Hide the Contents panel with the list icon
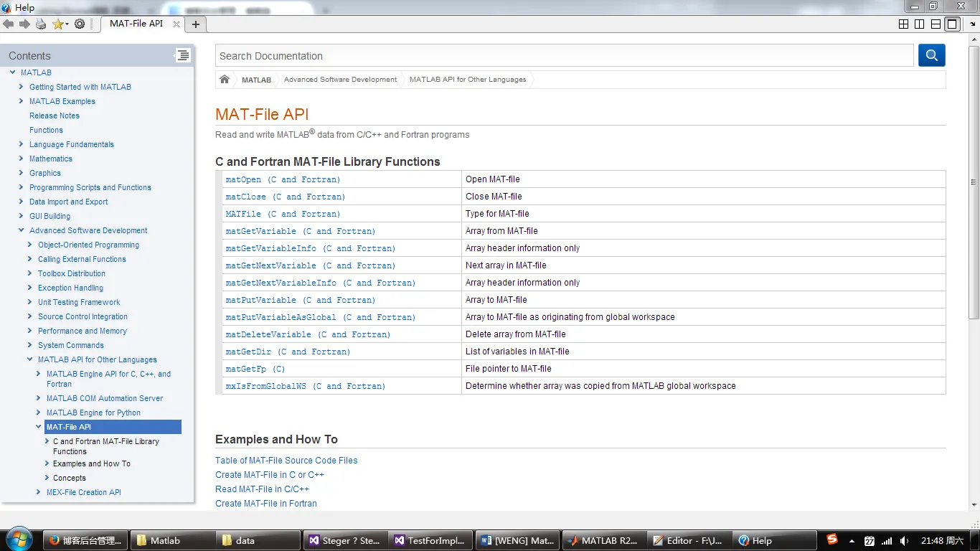 183,55
